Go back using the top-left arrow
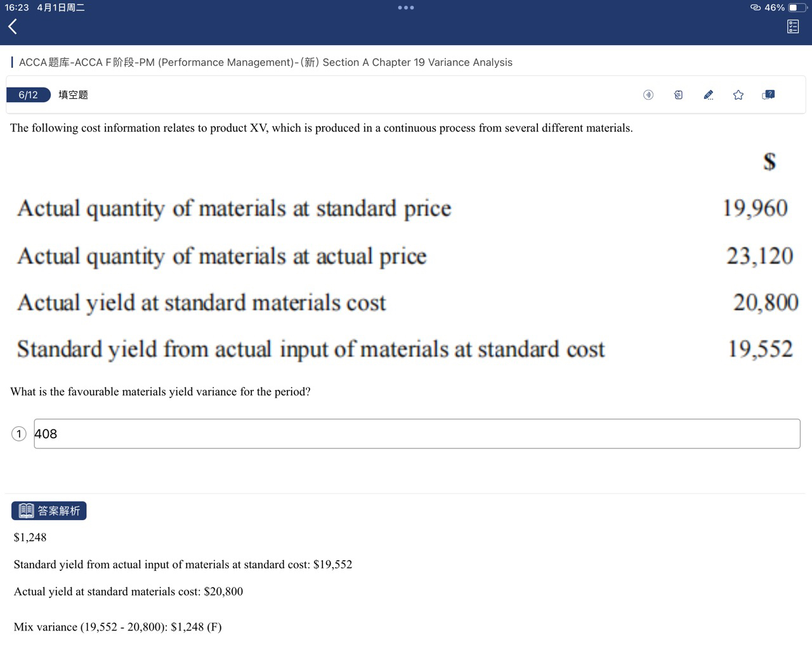The width and height of the screenshot is (812, 654). 12,26
